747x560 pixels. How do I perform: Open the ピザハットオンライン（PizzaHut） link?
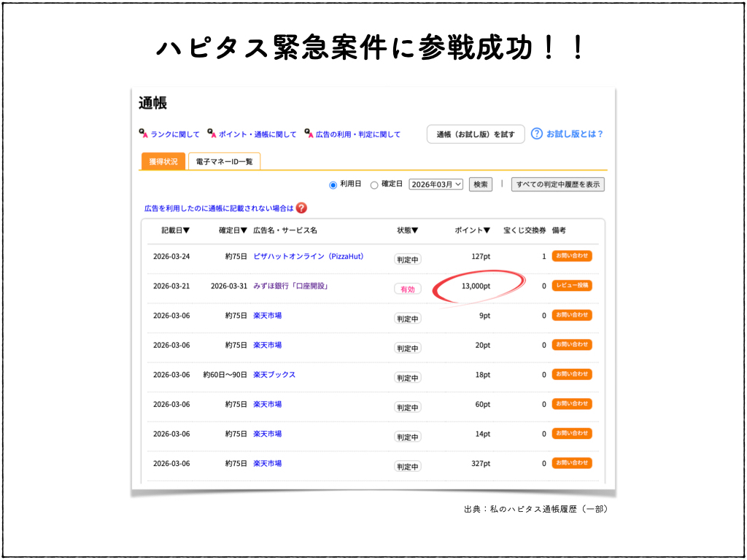[308, 257]
